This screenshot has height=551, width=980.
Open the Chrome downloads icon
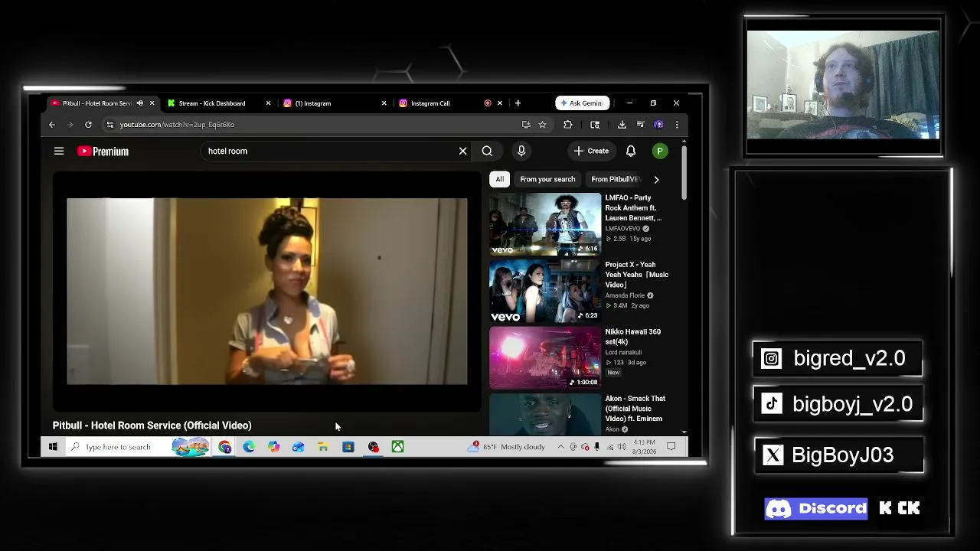click(x=622, y=125)
